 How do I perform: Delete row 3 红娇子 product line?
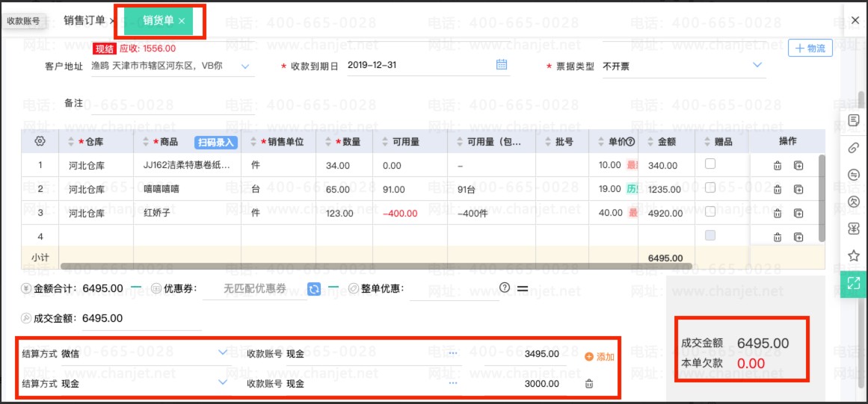point(778,213)
